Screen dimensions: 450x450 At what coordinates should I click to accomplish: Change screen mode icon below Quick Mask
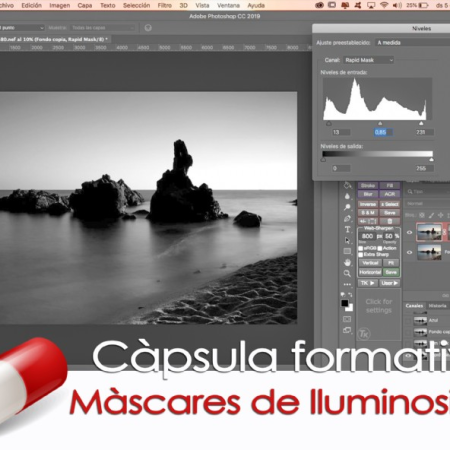[347, 330]
